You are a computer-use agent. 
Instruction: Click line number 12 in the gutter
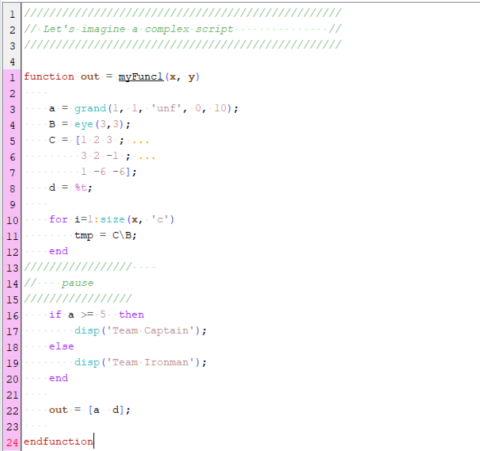(12, 252)
